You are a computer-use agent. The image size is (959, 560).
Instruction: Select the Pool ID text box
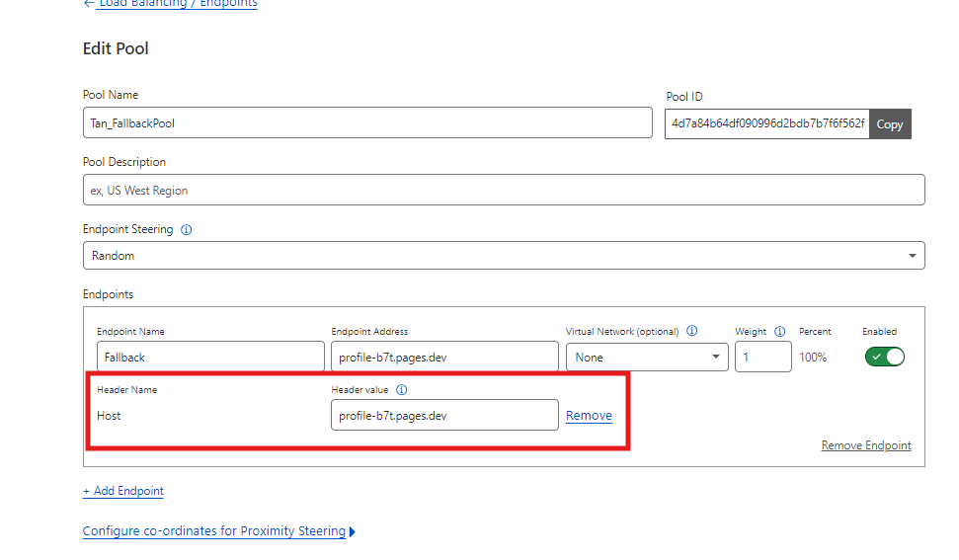(766, 124)
